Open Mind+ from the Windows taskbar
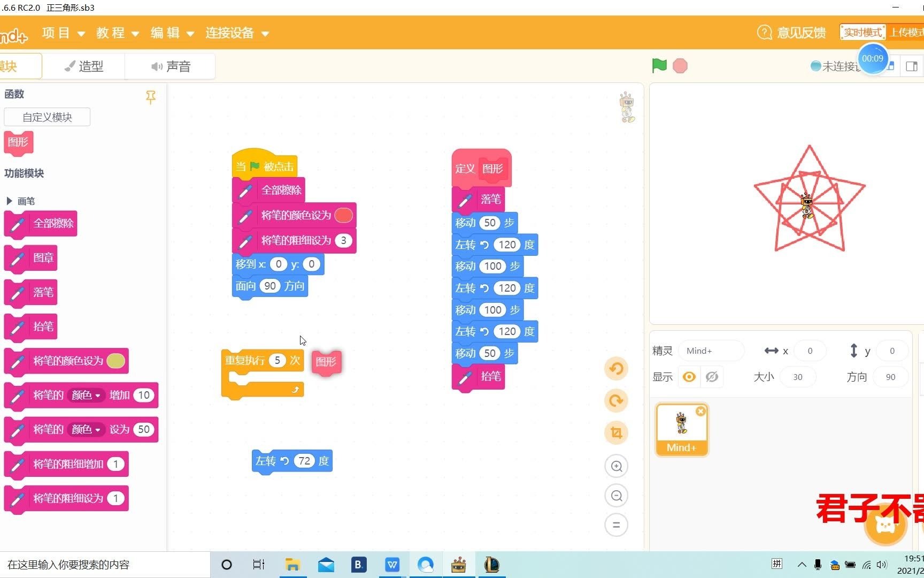The image size is (924, 578). 459,565
